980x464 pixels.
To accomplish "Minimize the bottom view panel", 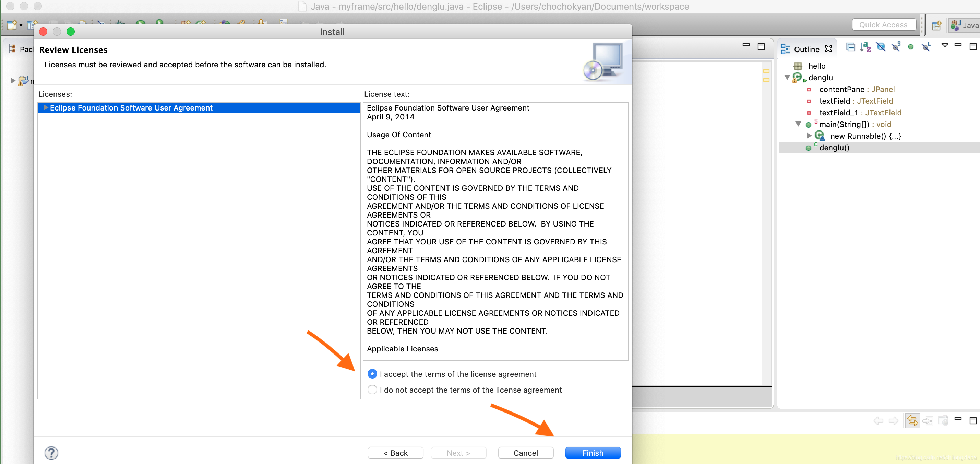I will pyautogui.click(x=958, y=419).
